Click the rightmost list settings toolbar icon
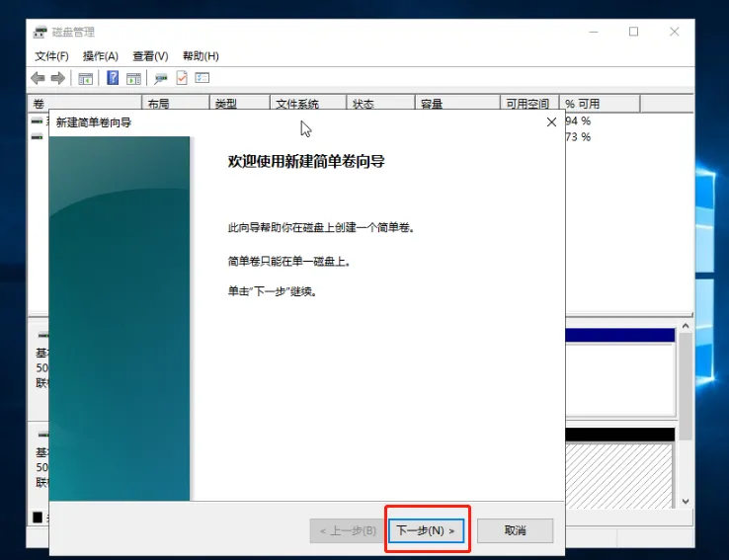The width and height of the screenshot is (729, 560). tap(202, 78)
